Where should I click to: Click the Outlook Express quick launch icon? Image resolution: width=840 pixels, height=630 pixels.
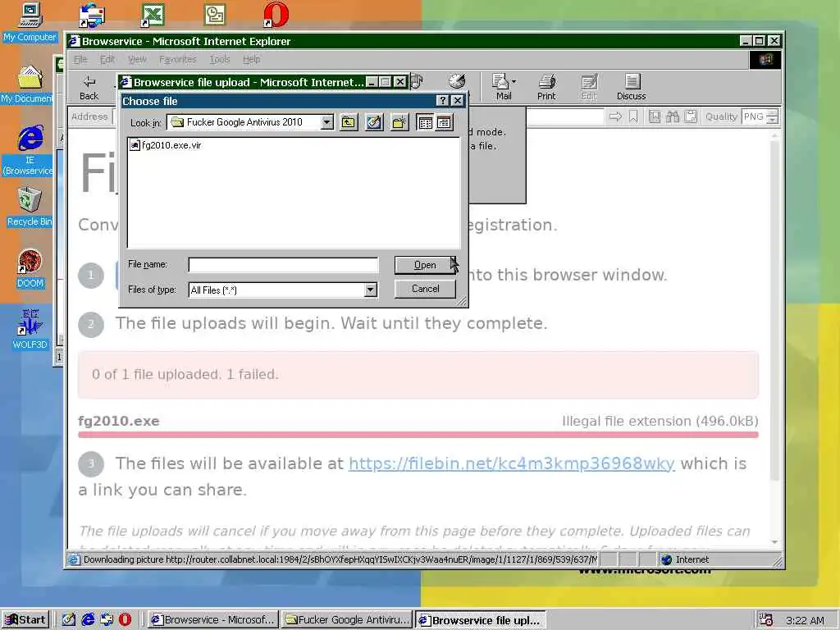(107, 620)
